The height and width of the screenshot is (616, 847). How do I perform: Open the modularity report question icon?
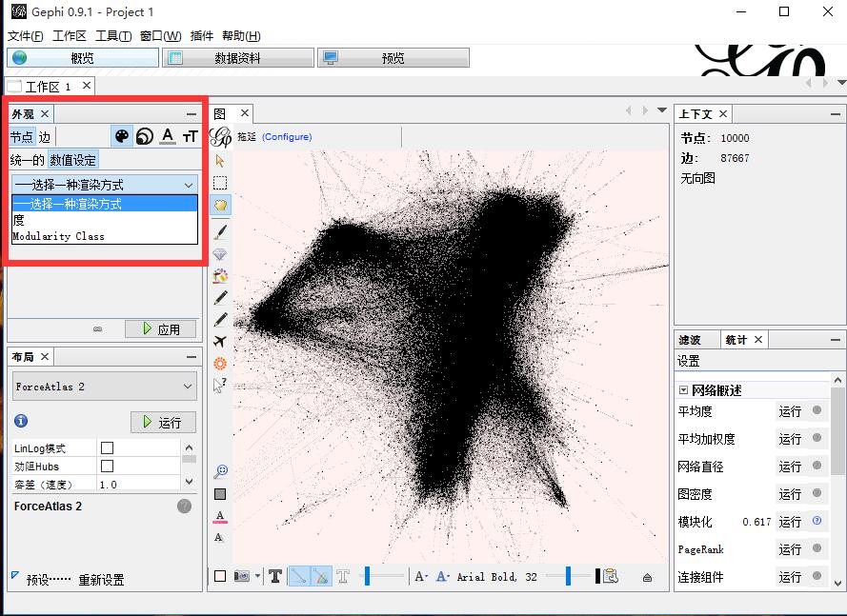tap(817, 521)
